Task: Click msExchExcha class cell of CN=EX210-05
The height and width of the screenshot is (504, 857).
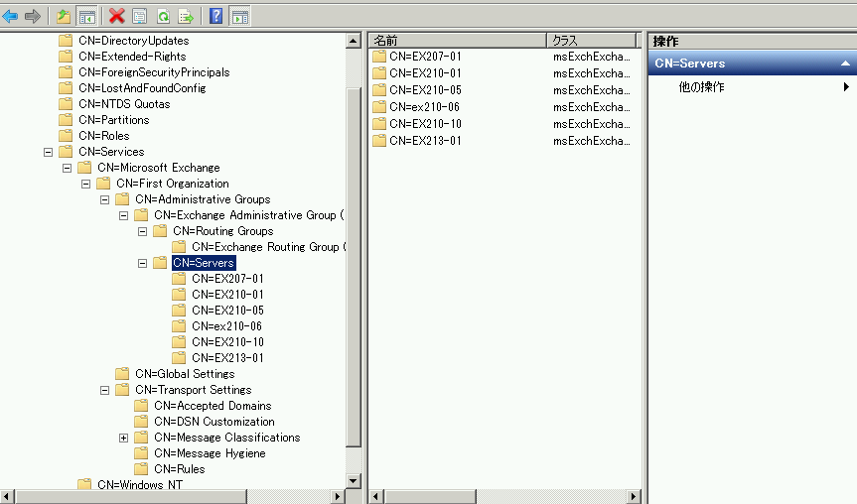Action: (592, 90)
